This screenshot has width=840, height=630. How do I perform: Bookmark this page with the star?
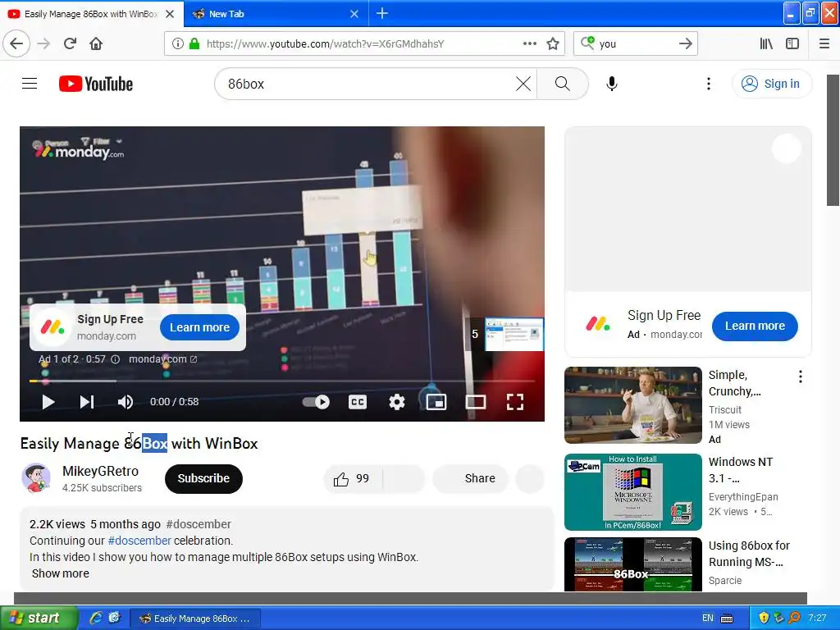click(553, 44)
